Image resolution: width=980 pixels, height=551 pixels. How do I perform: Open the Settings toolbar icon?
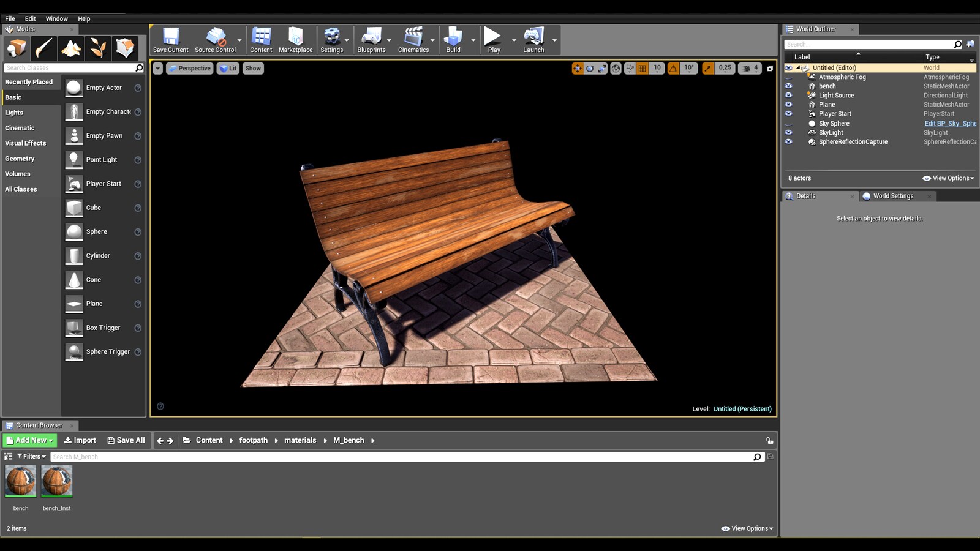(331, 40)
